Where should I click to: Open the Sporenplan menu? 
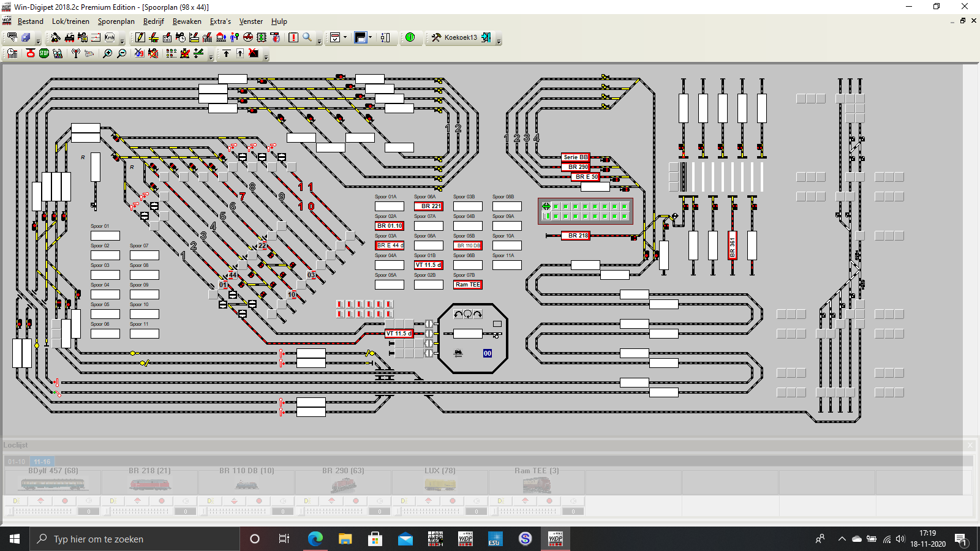click(x=116, y=21)
